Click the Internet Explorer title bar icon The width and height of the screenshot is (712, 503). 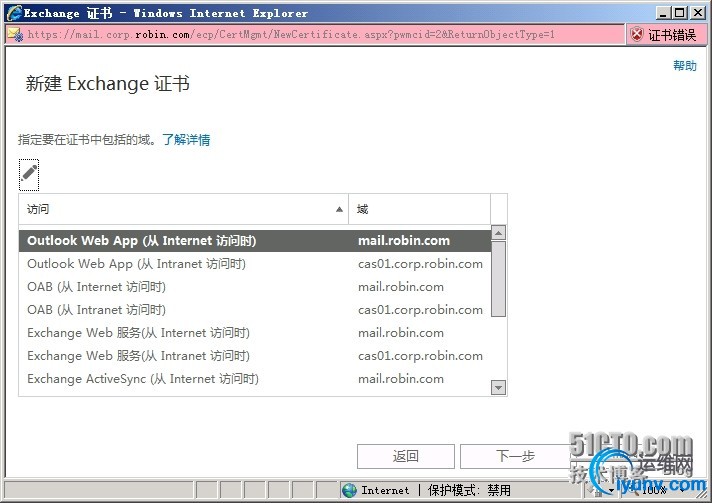point(14,13)
